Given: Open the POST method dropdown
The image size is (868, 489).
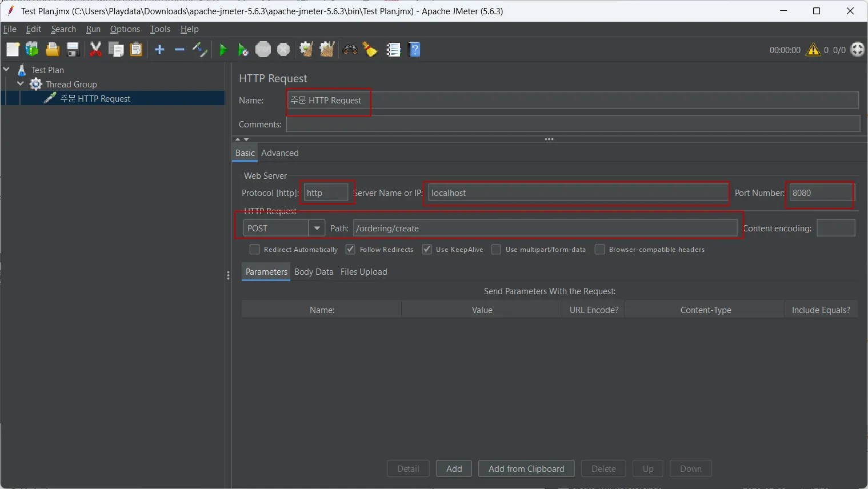Looking at the screenshot, I should tap(317, 228).
